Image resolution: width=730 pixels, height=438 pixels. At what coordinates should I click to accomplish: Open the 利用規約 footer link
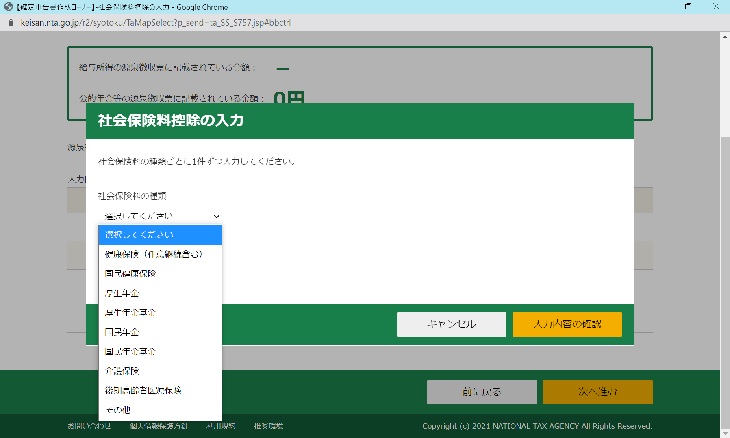(x=221, y=426)
